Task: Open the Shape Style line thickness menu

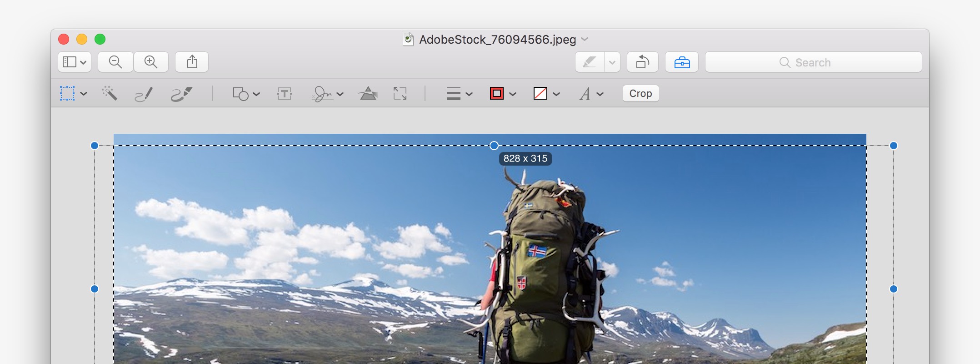Action: [459, 94]
